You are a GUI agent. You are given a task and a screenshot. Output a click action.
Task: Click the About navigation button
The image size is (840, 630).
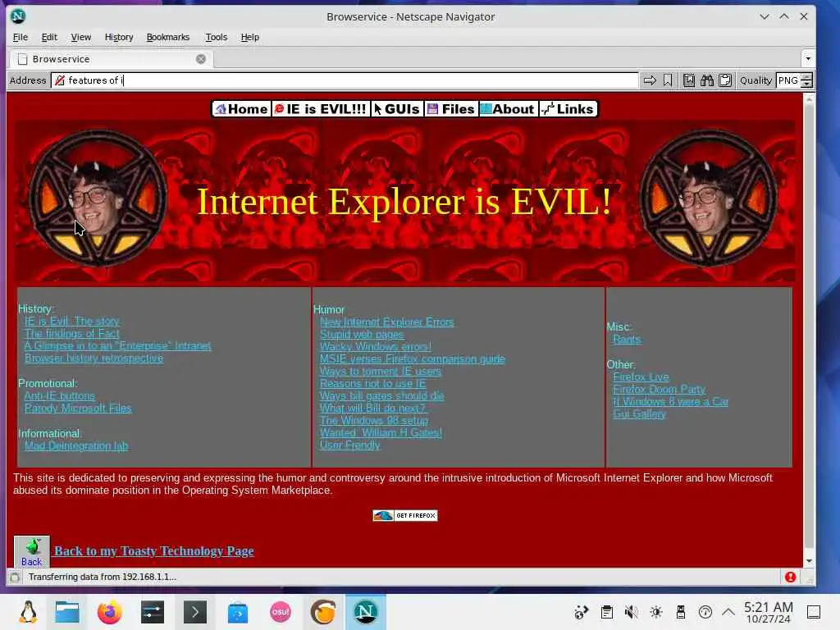pyautogui.click(x=508, y=109)
